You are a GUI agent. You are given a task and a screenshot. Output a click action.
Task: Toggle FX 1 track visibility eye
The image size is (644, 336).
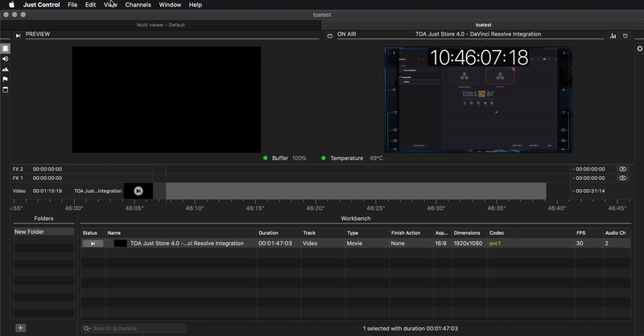coord(622,178)
